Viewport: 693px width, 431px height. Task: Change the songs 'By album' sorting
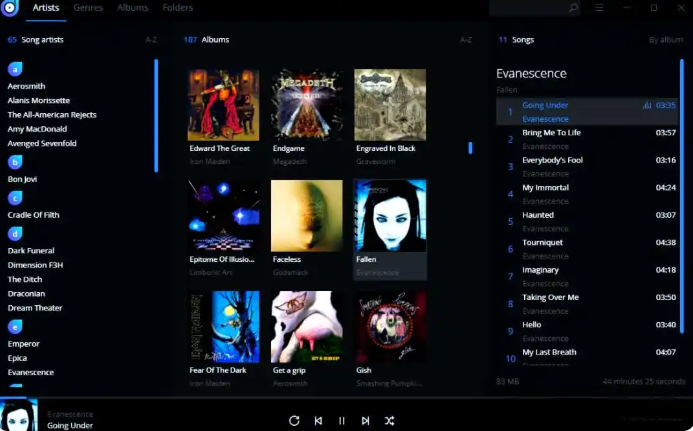click(x=665, y=40)
